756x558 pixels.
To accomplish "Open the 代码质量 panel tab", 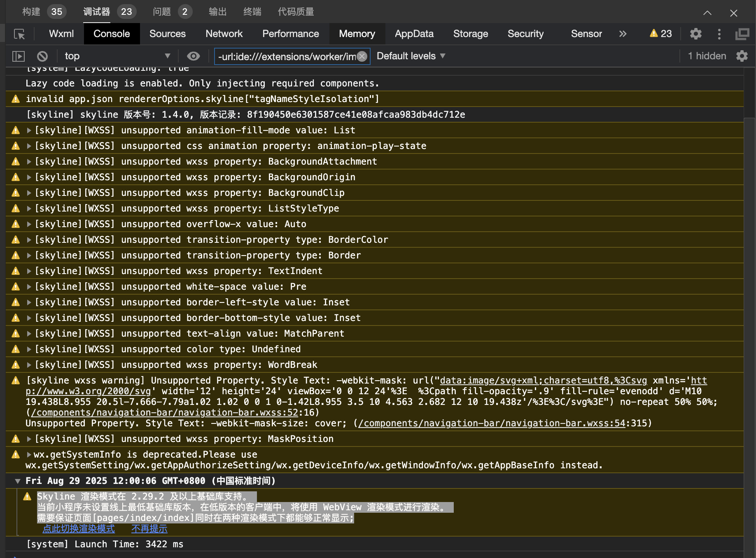I will (x=296, y=12).
